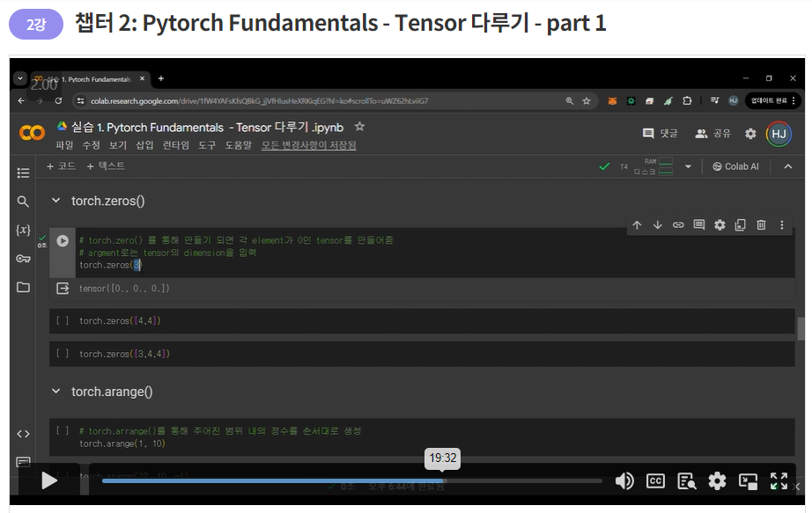The height and width of the screenshot is (513, 812).
Task: Move cell down arrow in cell toolbar
Action: [x=658, y=224]
